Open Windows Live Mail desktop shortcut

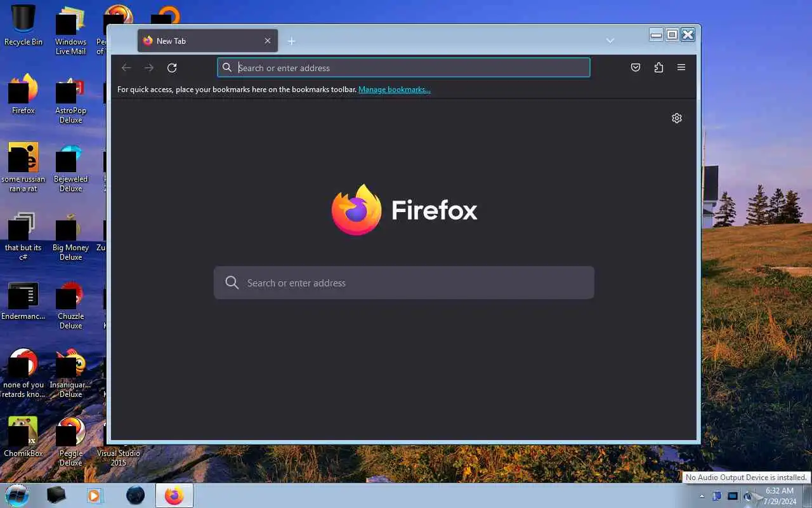click(70, 30)
